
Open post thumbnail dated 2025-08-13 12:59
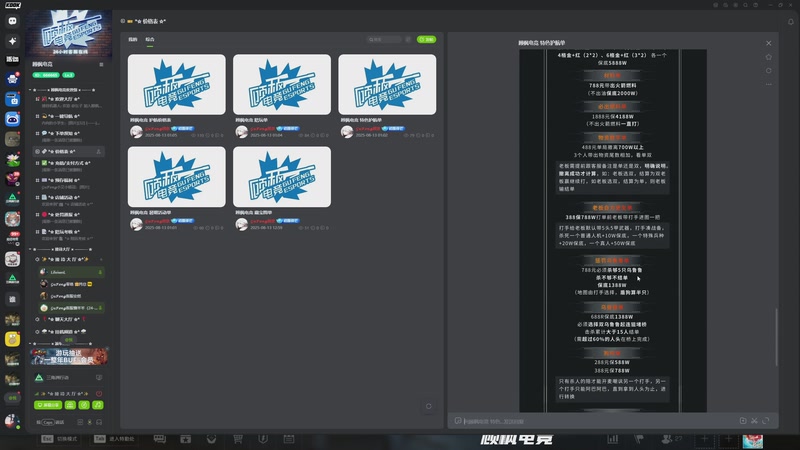click(x=282, y=177)
